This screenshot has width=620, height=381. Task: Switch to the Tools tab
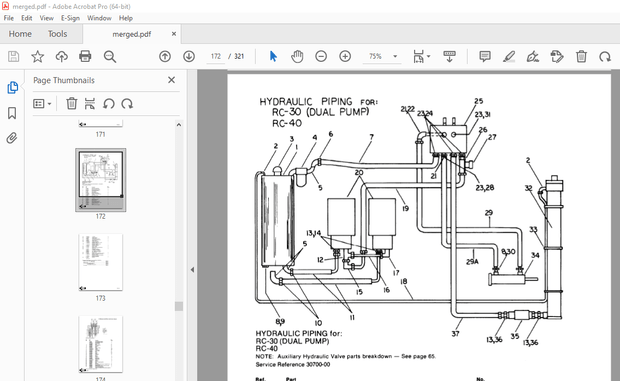pyautogui.click(x=57, y=34)
